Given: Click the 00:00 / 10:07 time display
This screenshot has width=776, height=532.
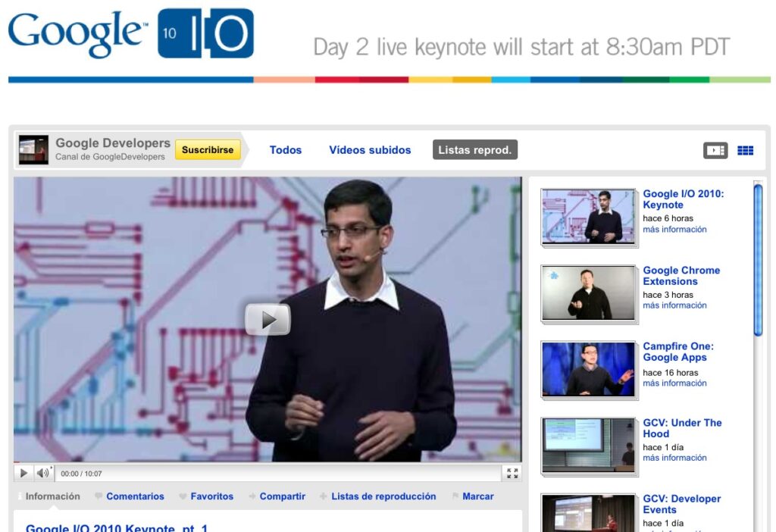Looking at the screenshot, I should point(81,474).
